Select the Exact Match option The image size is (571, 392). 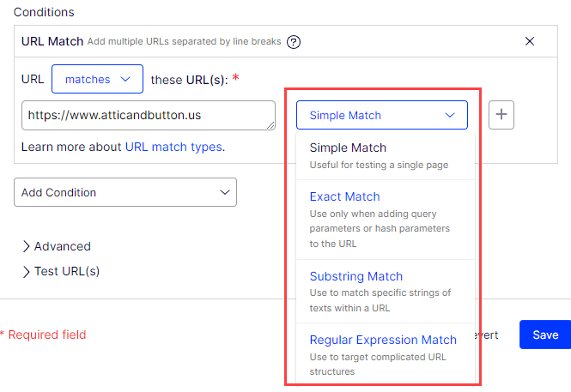point(344,196)
